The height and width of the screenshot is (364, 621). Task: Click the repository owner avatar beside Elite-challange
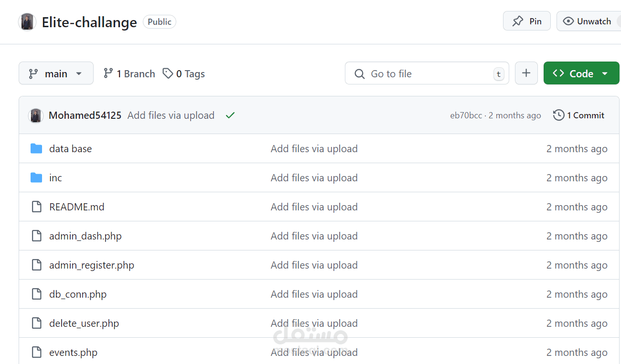click(x=27, y=22)
